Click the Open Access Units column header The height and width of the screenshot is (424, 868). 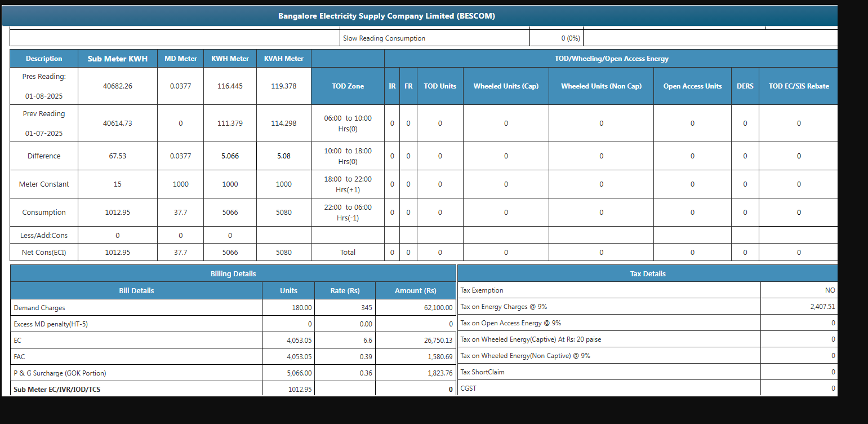point(692,86)
